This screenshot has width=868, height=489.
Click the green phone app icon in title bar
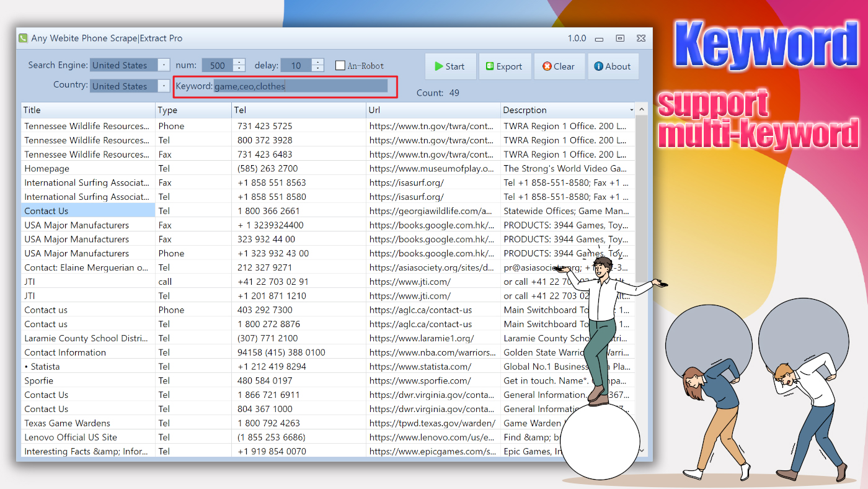tap(23, 38)
